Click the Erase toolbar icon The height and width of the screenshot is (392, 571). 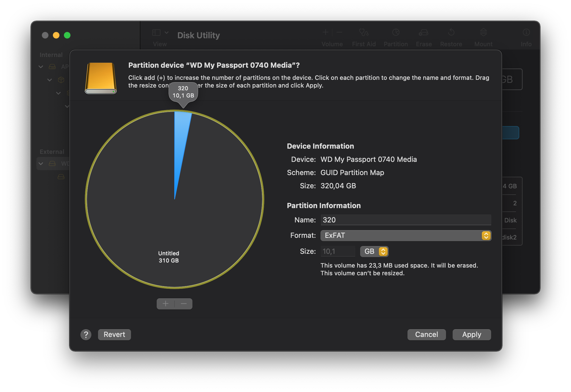pyautogui.click(x=423, y=32)
